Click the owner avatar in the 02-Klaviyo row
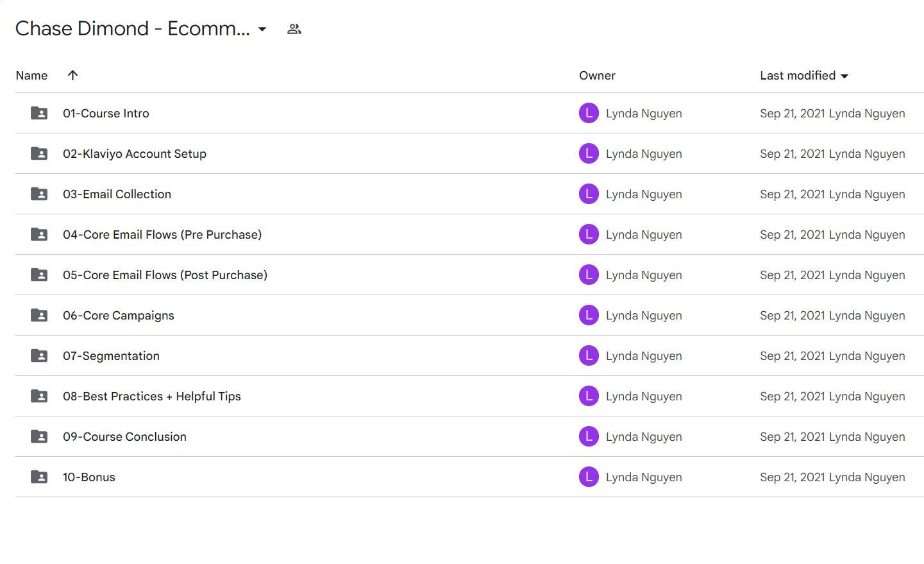 pyautogui.click(x=589, y=153)
